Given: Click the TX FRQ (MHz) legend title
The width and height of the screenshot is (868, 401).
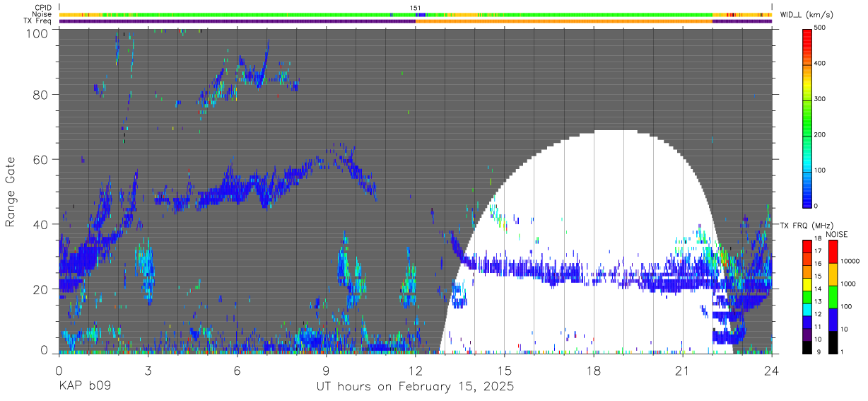Looking at the screenshot, I should (807, 225).
